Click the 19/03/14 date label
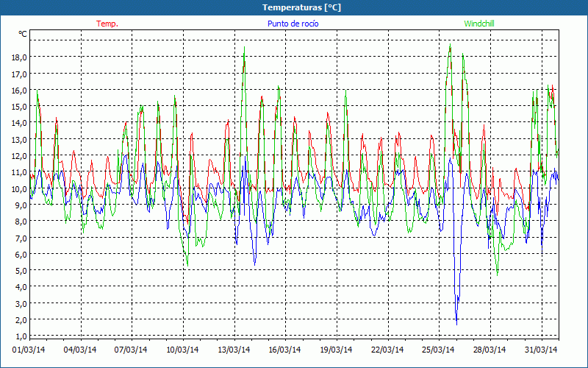 (x=336, y=350)
